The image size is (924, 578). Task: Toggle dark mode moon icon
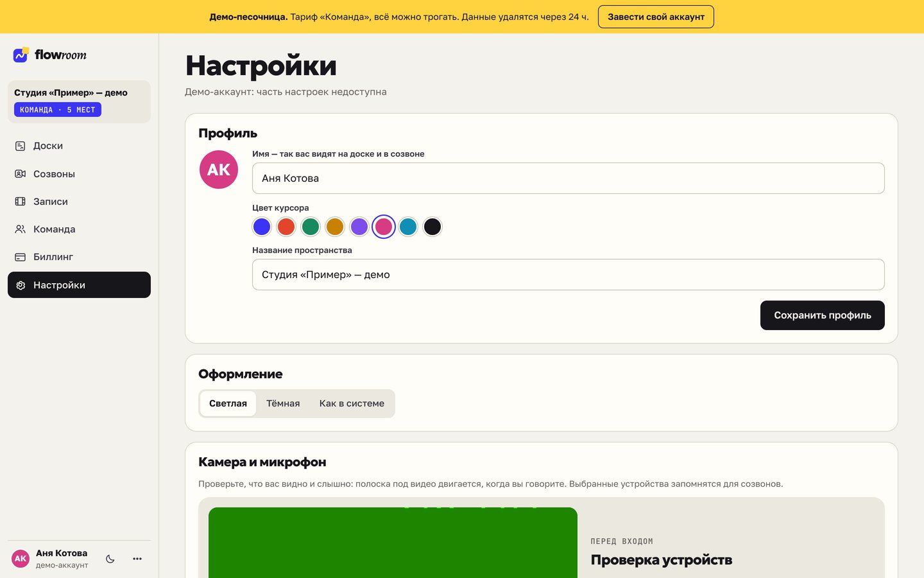click(x=110, y=559)
